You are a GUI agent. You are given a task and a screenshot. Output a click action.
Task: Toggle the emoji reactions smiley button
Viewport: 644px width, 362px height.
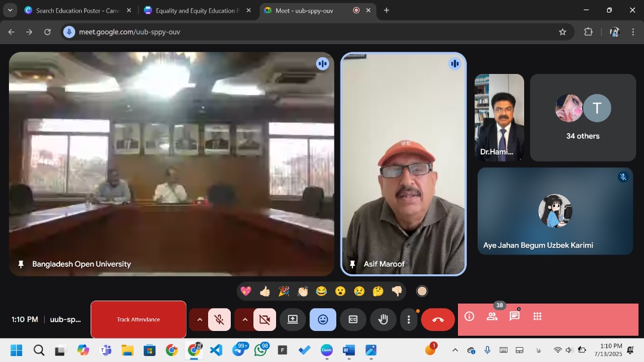323,320
